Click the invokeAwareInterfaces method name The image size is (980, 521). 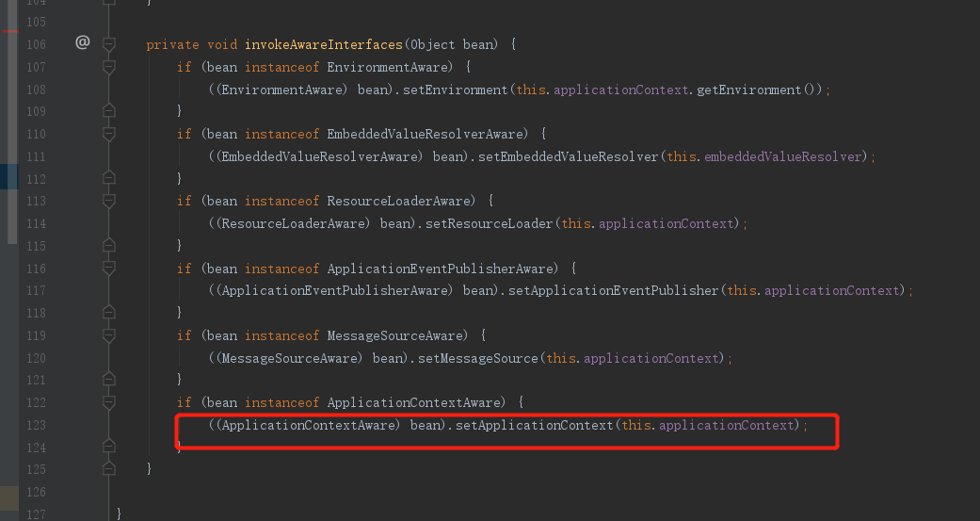pyautogui.click(x=324, y=44)
